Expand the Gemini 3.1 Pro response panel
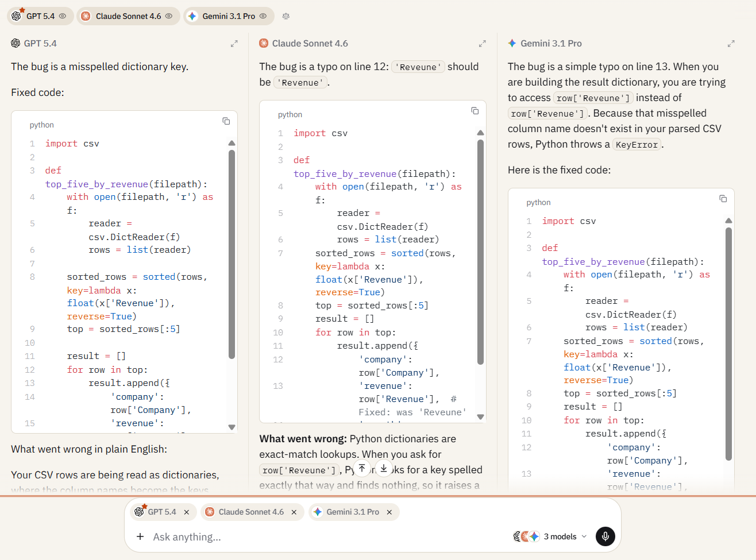 click(x=731, y=44)
